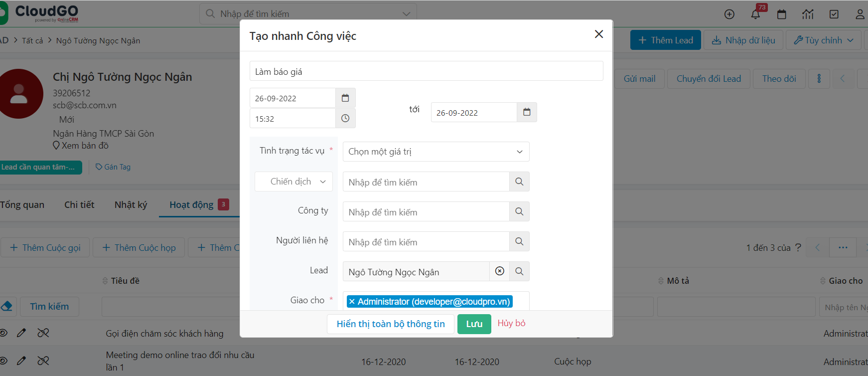Viewport: 868px width, 376px height.
Task: Click the page count question mark
Action: (798, 247)
